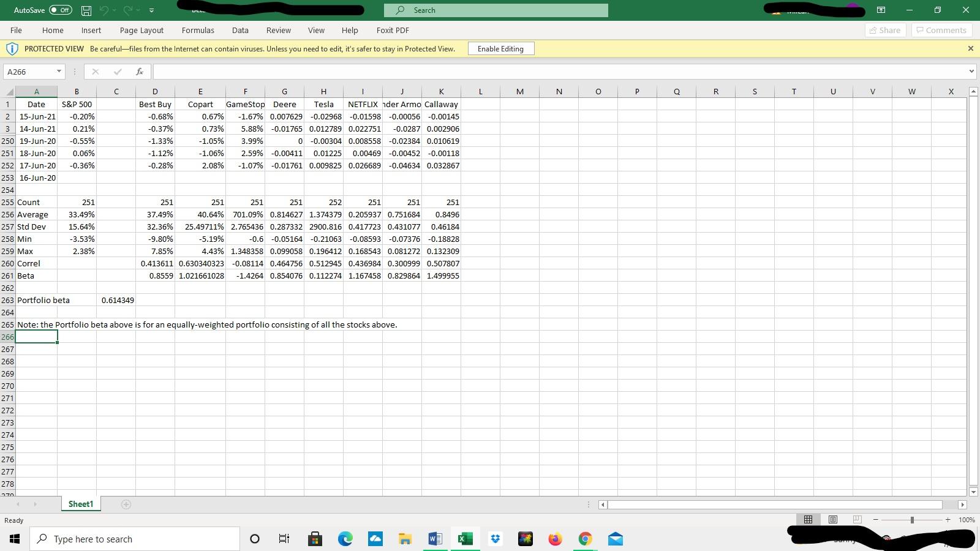Image resolution: width=980 pixels, height=551 pixels.
Task: Select the Normal view icon in the status bar
Action: click(x=808, y=519)
